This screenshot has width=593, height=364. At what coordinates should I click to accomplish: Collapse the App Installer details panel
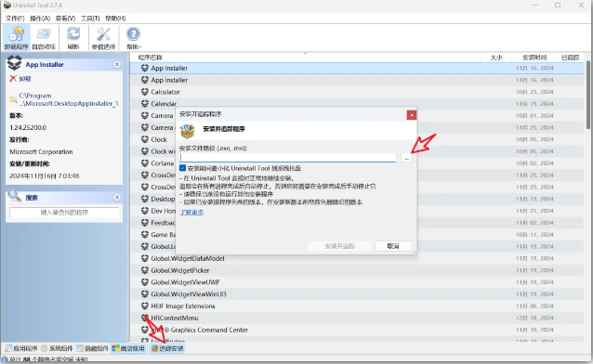[x=117, y=65]
